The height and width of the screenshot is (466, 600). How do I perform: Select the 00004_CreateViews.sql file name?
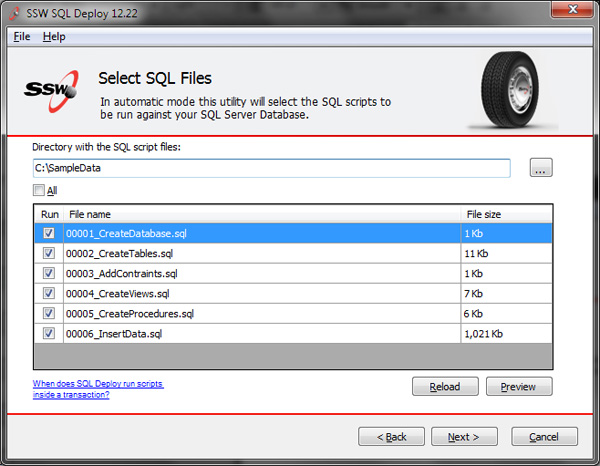pos(117,293)
